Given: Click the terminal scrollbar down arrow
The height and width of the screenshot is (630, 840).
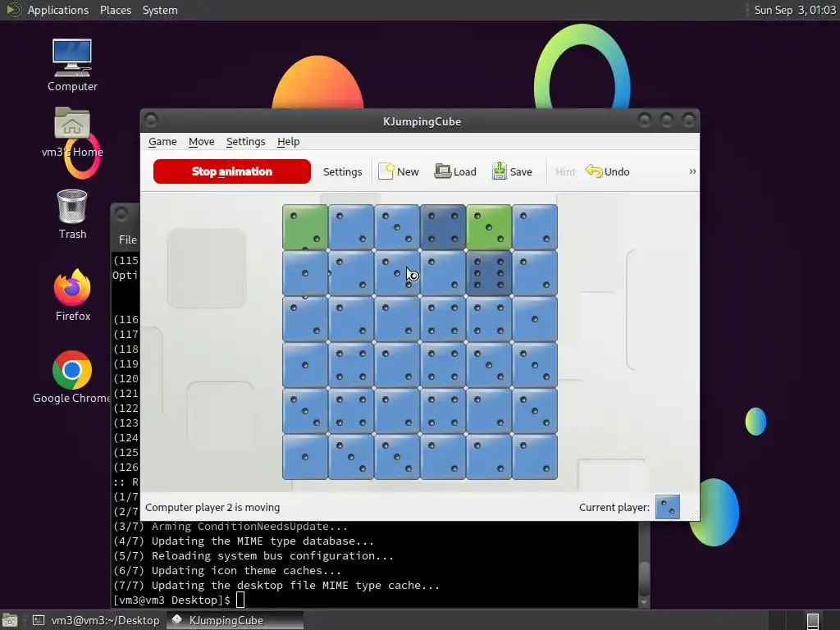Looking at the screenshot, I should click(x=644, y=602).
